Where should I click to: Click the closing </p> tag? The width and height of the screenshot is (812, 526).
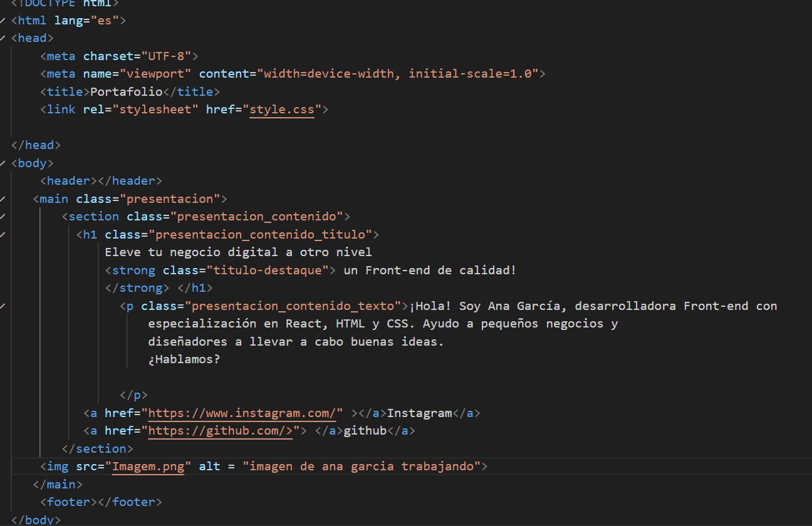point(133,395)
